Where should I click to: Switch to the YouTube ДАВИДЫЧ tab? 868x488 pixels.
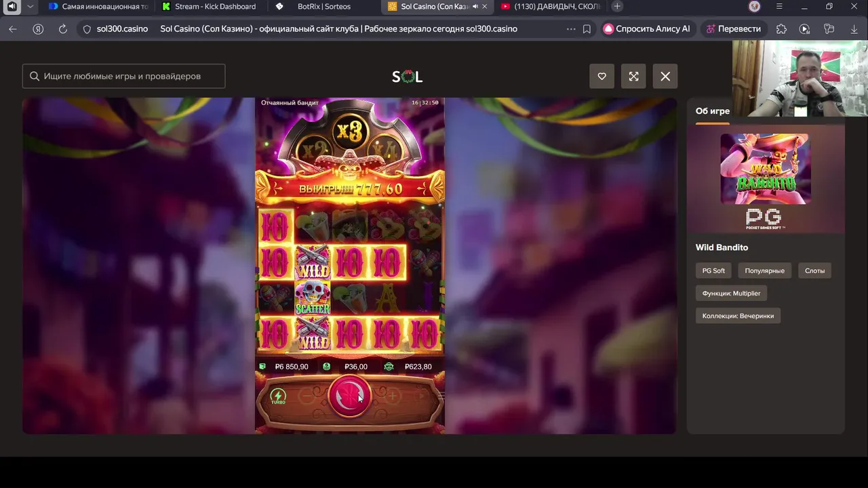pos(549,7)
